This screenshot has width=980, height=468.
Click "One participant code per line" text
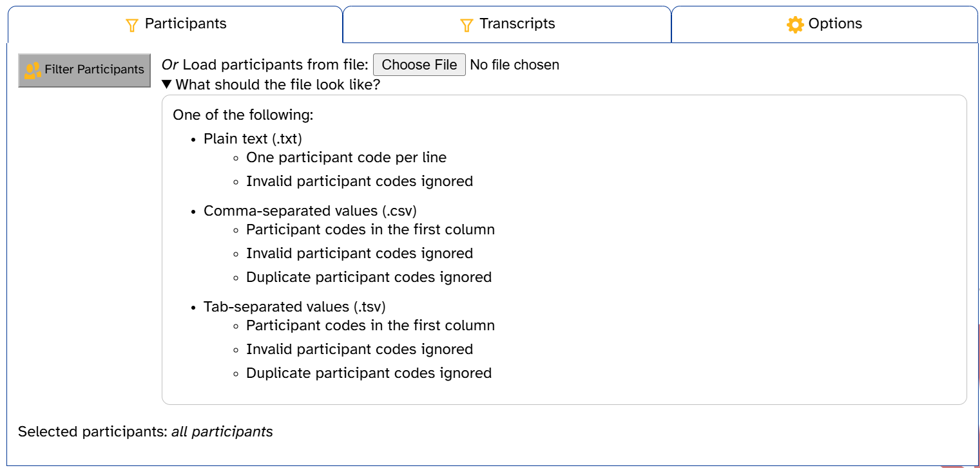click(x=346, y=157)
